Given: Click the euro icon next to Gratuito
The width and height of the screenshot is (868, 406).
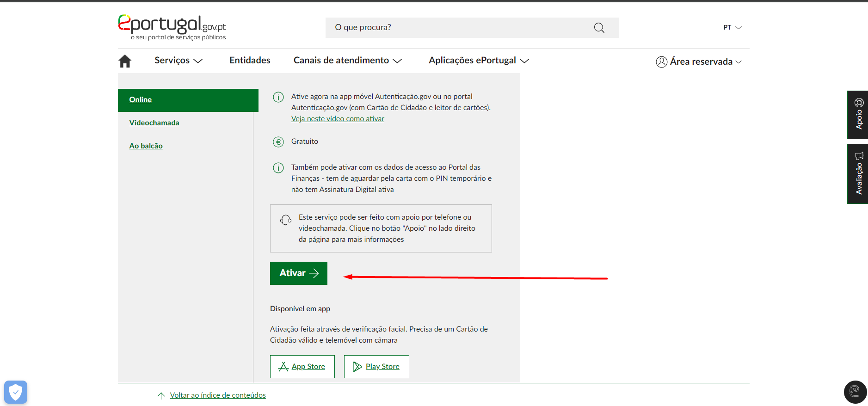Looking at the screenshot, I should 278,142.
